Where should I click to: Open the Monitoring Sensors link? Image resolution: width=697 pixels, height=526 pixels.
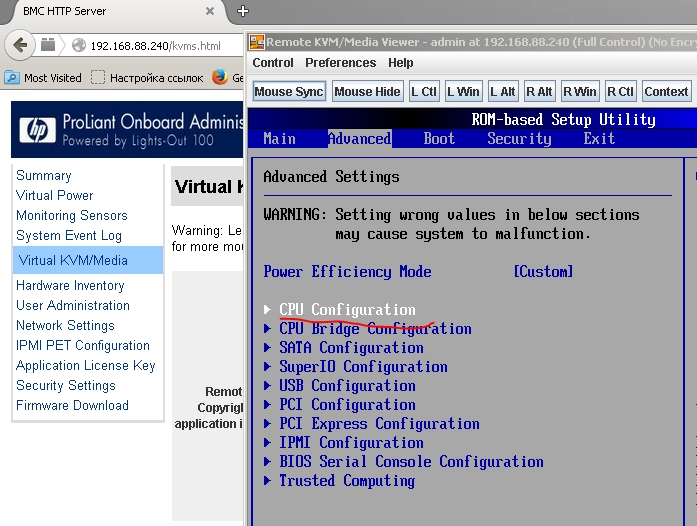(72, 216)
